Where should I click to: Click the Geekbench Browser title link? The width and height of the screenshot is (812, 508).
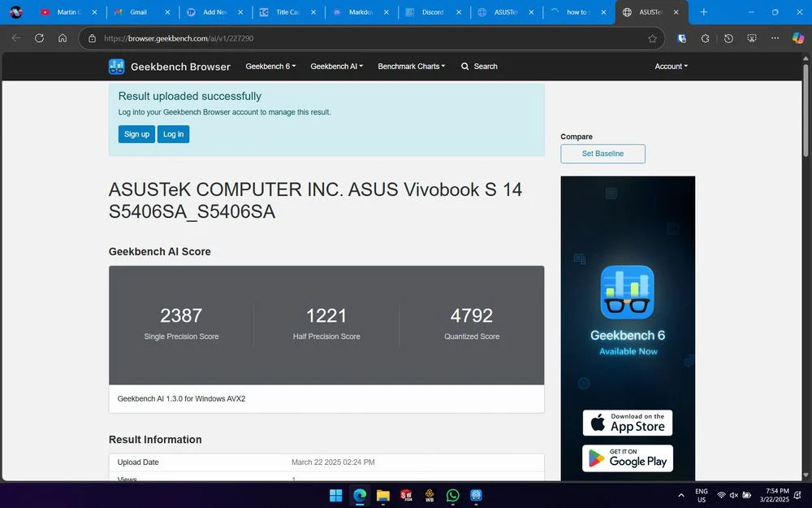point(180,67)
